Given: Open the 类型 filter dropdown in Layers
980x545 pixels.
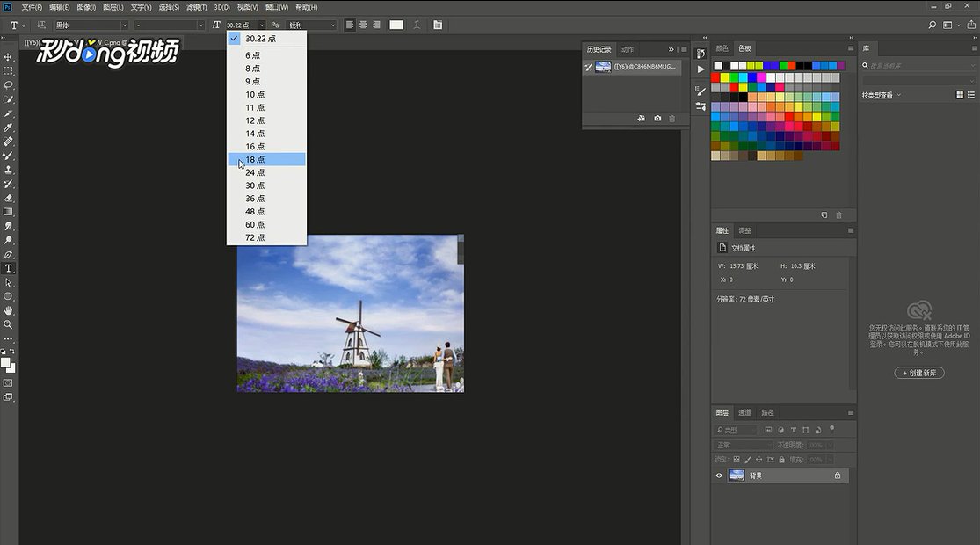Looking at the screenshot, I should coord(736,430).
